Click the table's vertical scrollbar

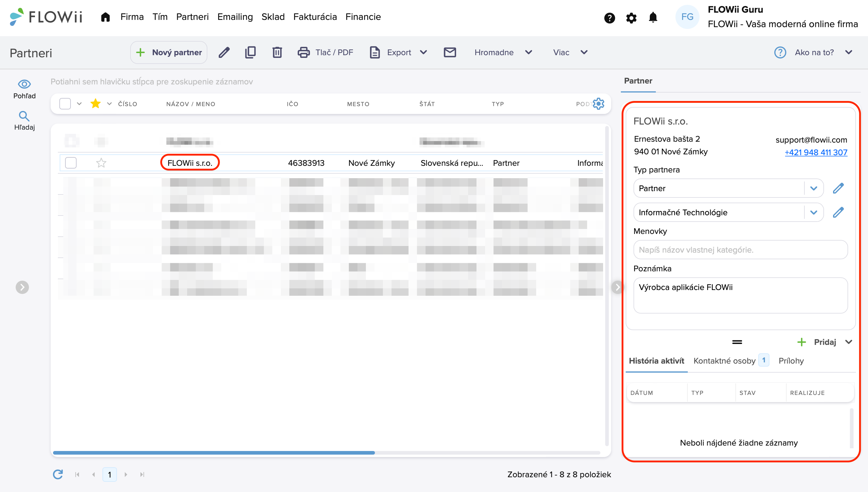pyautogui.click(x=607, y=285)
